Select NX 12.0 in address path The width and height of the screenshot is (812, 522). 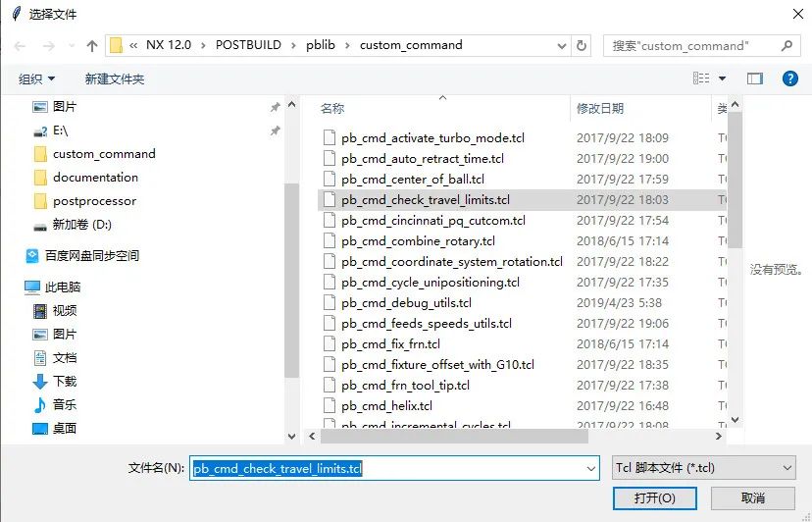point(169,45)
